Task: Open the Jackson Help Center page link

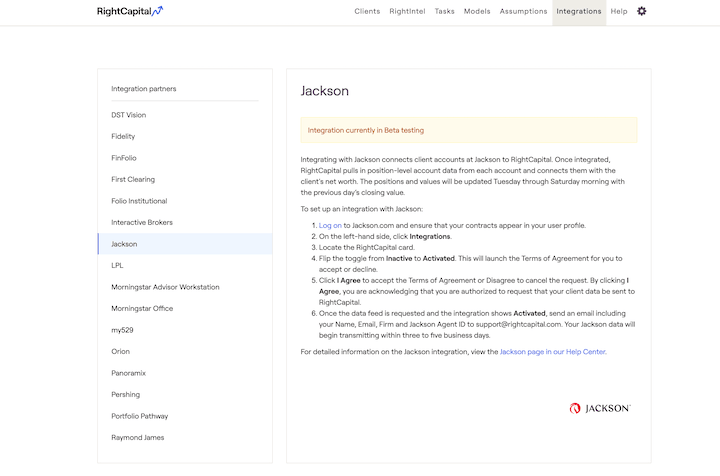Action: click(x=553, y=352)
